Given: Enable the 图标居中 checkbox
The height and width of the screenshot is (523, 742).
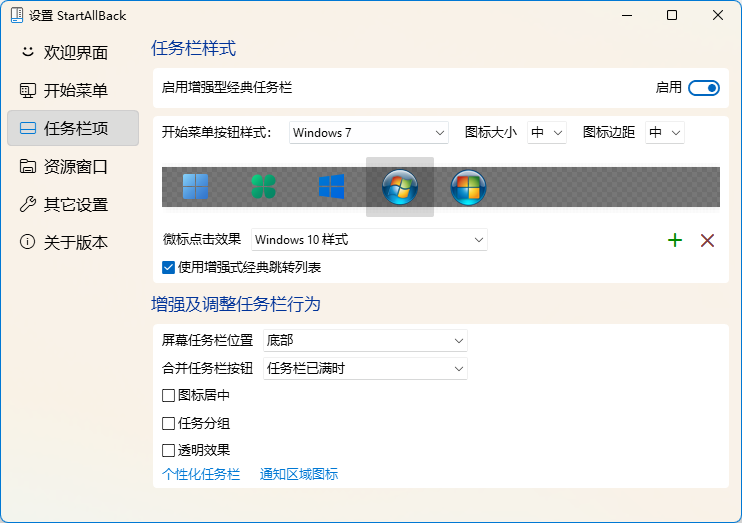Looking at the screenshot, I should point(168,395).
